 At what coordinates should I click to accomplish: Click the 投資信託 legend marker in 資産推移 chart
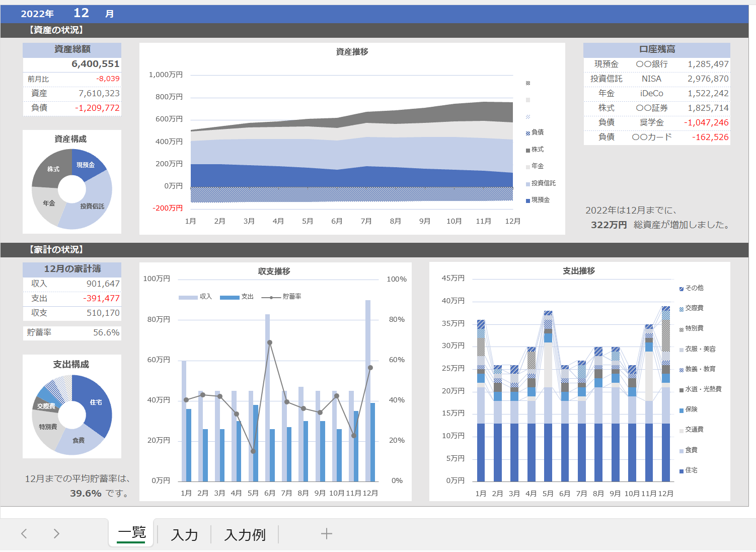click(x=528, y=184)
